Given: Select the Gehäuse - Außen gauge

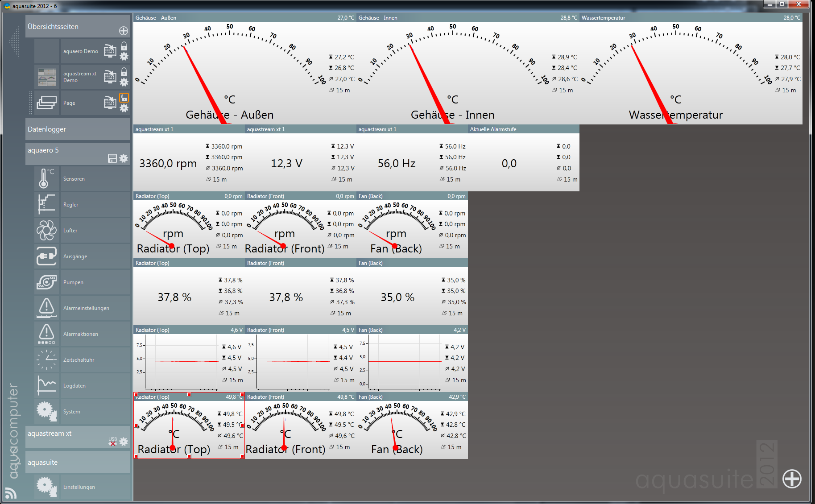Looking at the screenshot, I should [244, 69].
